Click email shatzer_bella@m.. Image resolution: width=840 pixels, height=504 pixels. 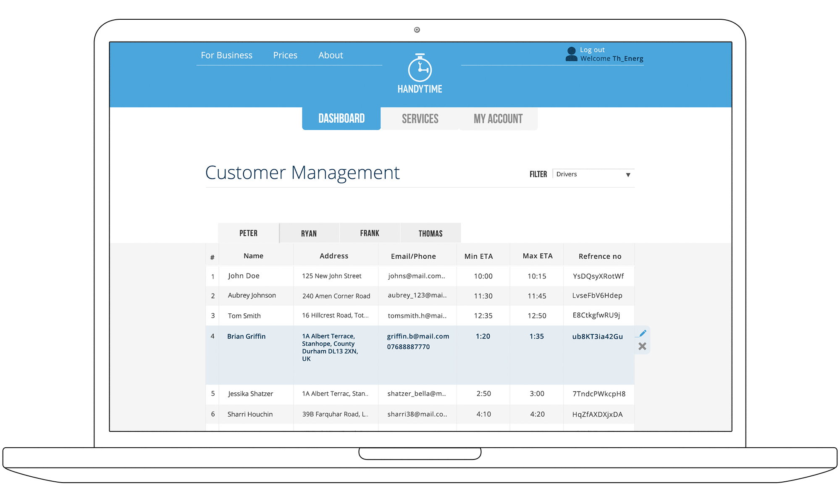point(417,394)
